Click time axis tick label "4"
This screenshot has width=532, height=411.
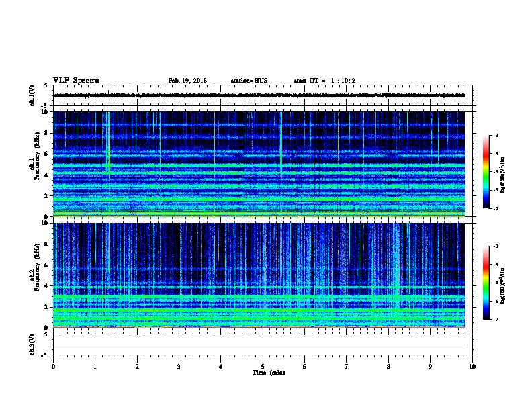221,366
